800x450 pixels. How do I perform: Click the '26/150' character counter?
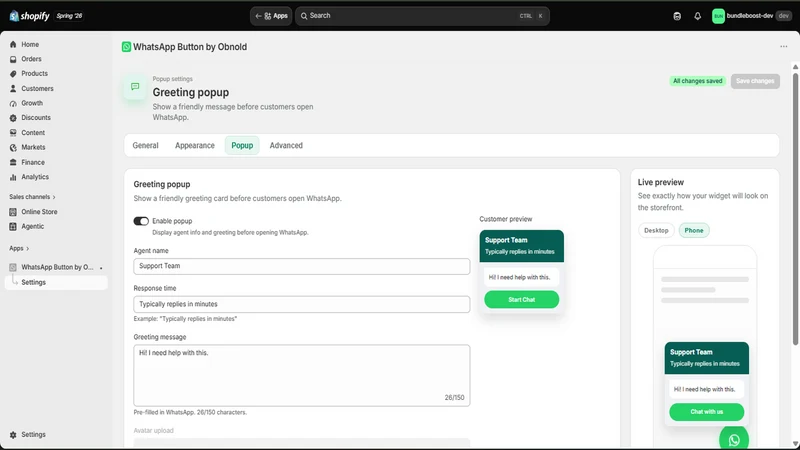[454, 397]
